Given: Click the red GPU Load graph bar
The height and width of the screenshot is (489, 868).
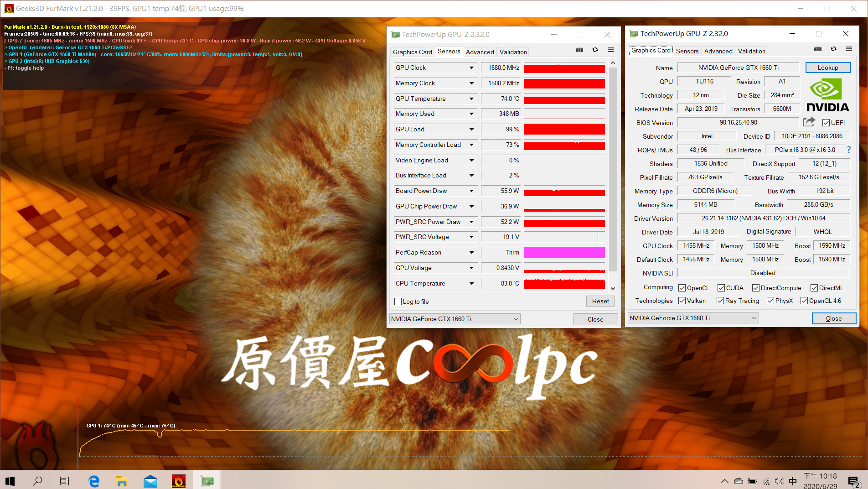Looking at the screenshot, I should [564, 129].
